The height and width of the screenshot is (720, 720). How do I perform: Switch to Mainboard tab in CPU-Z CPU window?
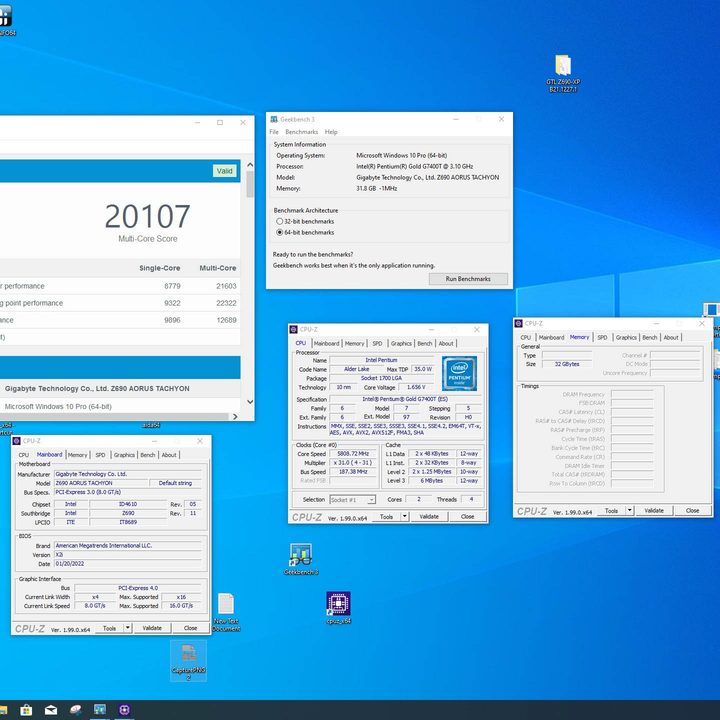coord(326,343)
